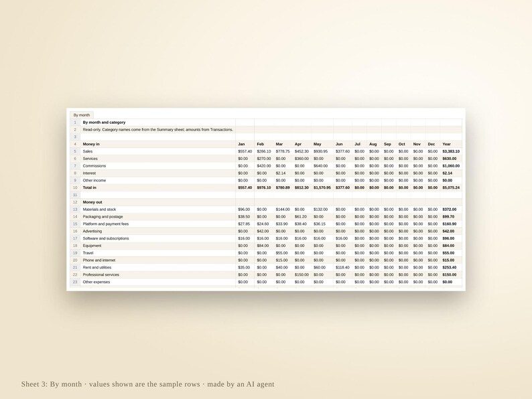
Task: Open the By month sheet tab
Action: coord(82,115)
